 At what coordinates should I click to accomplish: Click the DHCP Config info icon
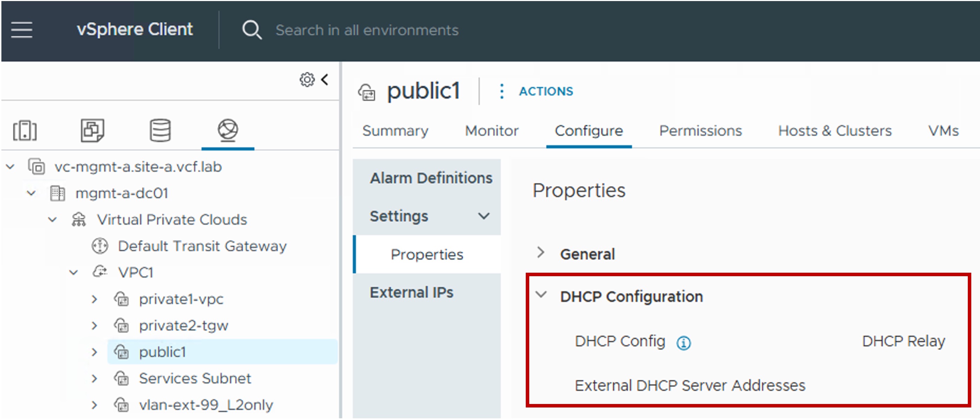[683, 343]
